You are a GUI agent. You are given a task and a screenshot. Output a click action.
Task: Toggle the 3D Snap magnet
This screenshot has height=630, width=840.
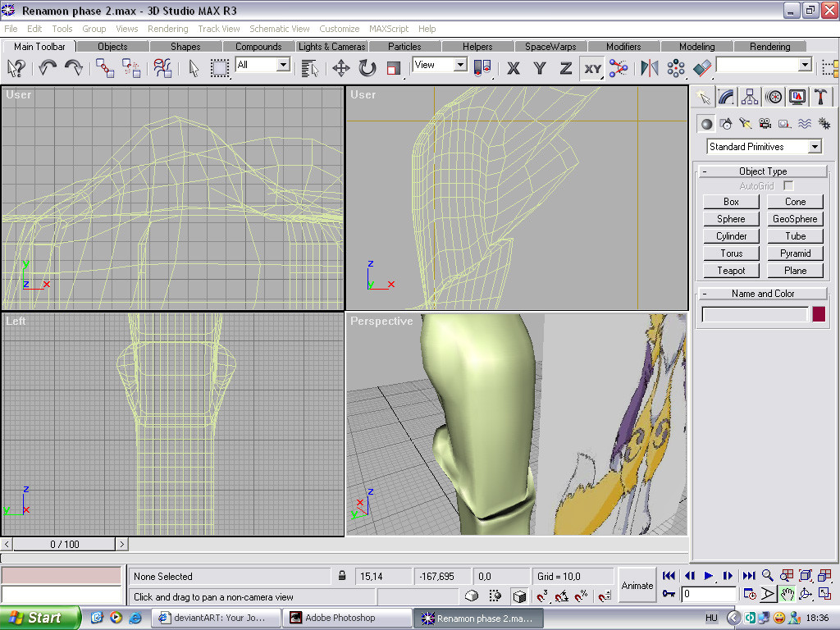pyautogui.click(x=542, y=596)
